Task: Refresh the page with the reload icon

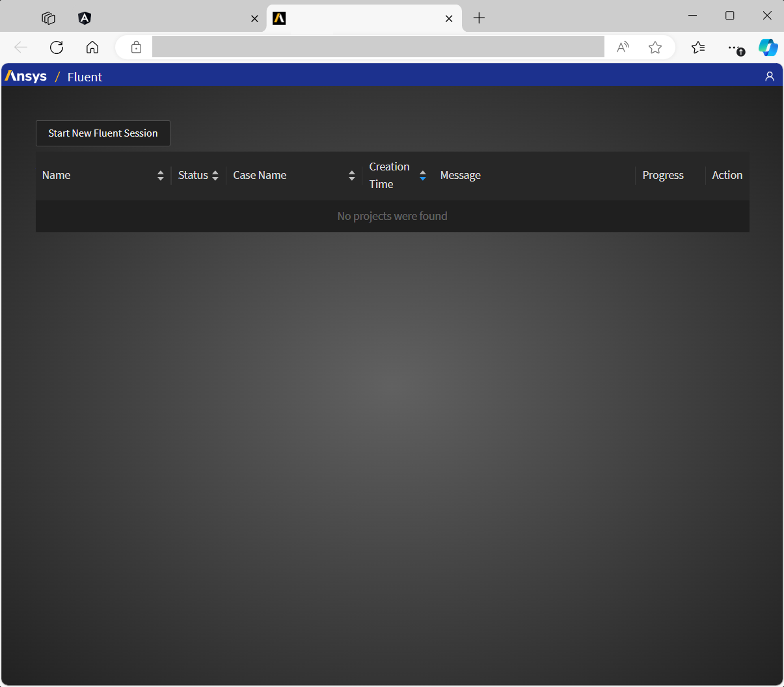Action: coord(57,47)
